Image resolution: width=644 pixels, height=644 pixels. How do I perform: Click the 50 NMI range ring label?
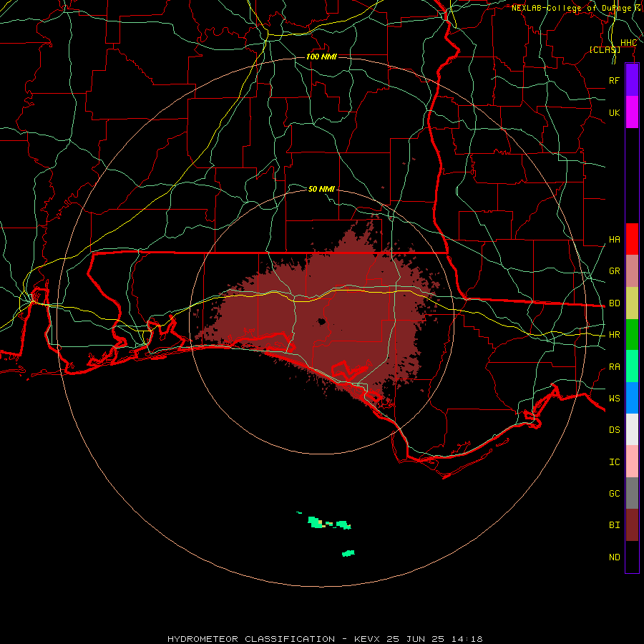(321, 189)
